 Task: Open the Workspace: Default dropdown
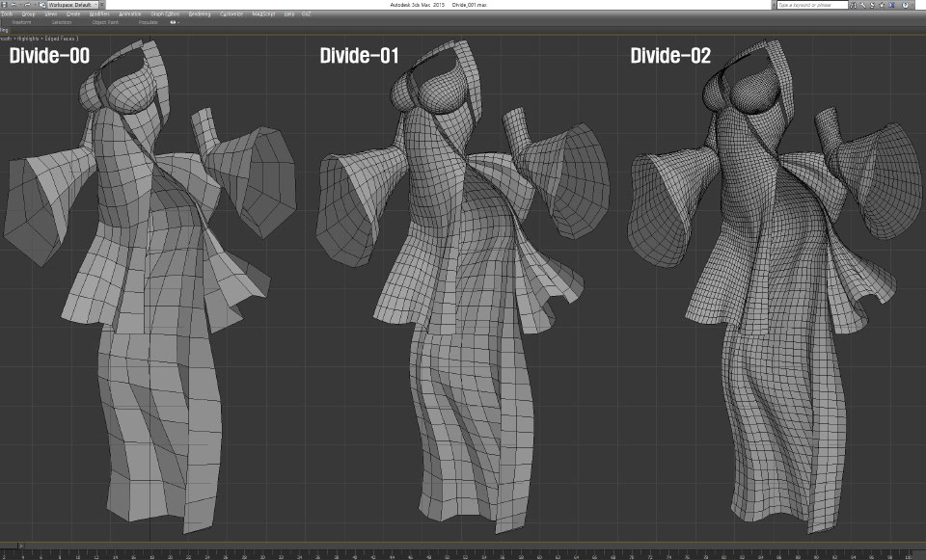click(73, 5)
